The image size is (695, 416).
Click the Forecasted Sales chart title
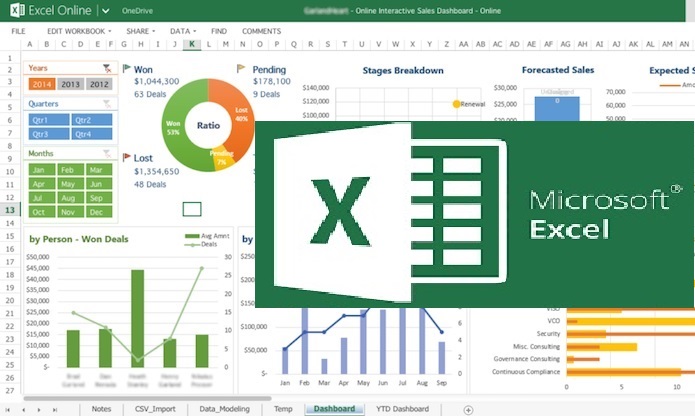tap(558, 70)
